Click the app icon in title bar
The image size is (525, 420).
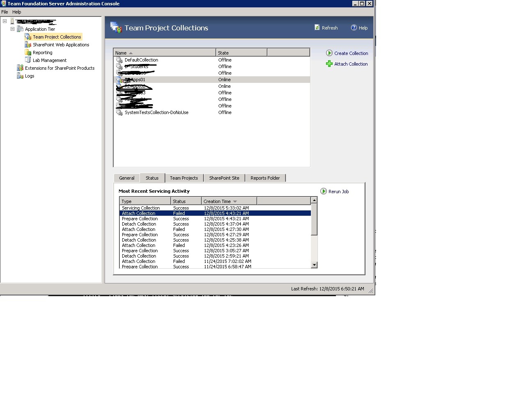coord(4,3)
